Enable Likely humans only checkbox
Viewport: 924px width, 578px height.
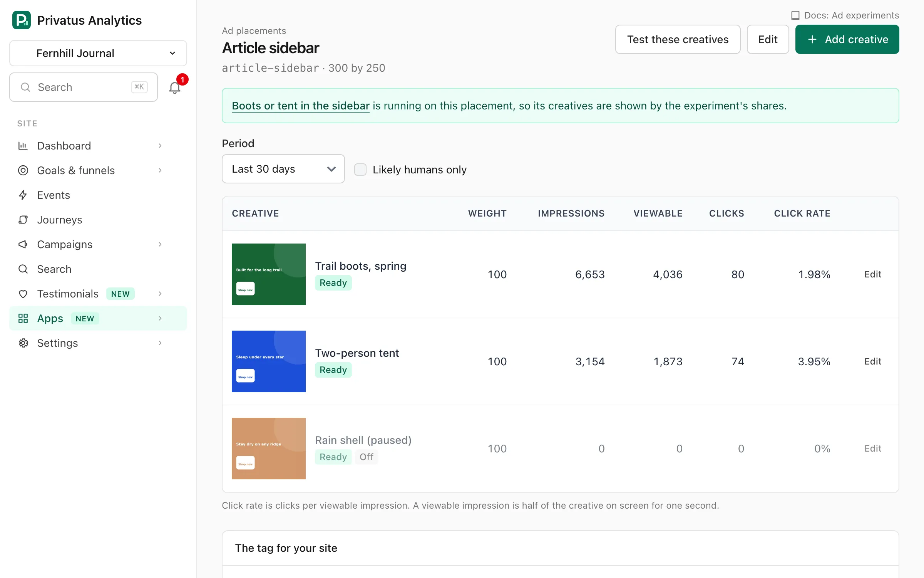[360, 170]
